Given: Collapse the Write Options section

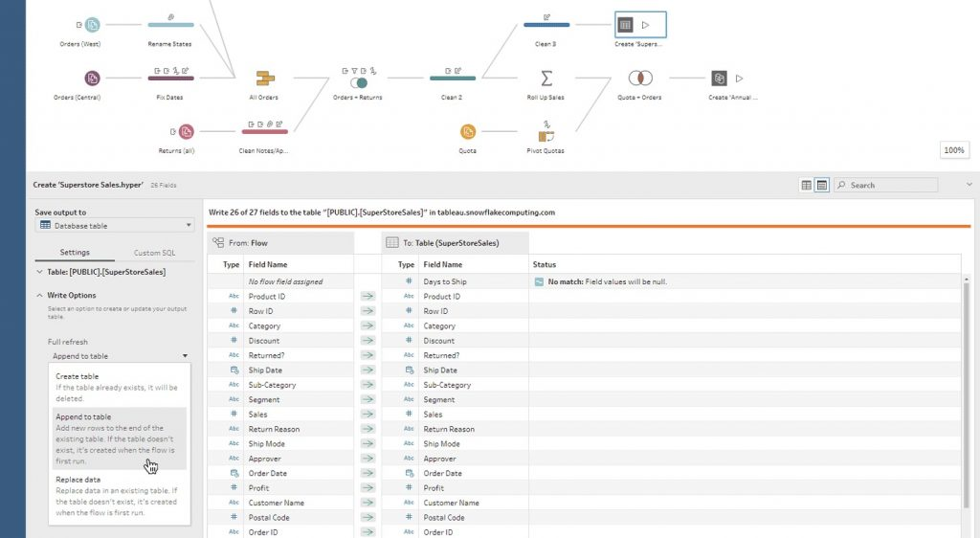Looking at the screenshot, I should coord(39,295).
